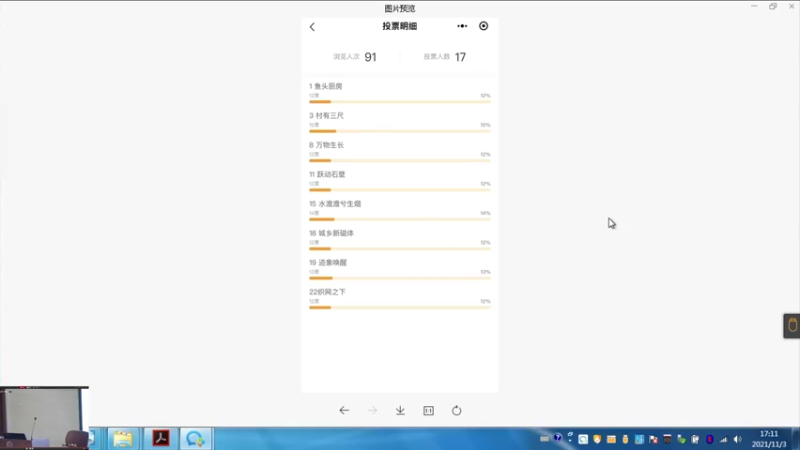Click the 投票明细 page title
Viewport: 800px width, 450px height.
[399, 26]
